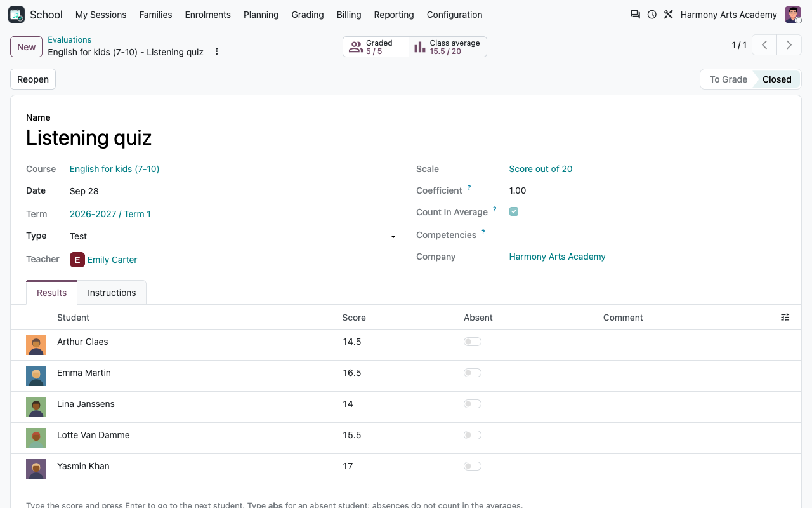Image resolution: width=812 pixels, height=508 pixels.
Task: Click the Coefficient help question mark
Action: [x=469, y=188]
